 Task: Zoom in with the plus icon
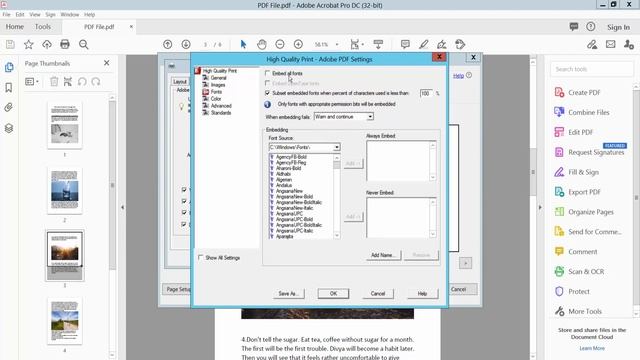pyautogui.click(x=298, y=44)
